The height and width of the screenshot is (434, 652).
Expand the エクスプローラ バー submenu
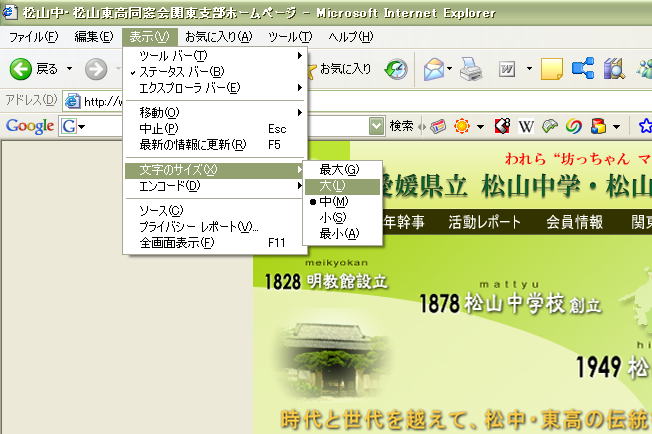coord(215,88)
